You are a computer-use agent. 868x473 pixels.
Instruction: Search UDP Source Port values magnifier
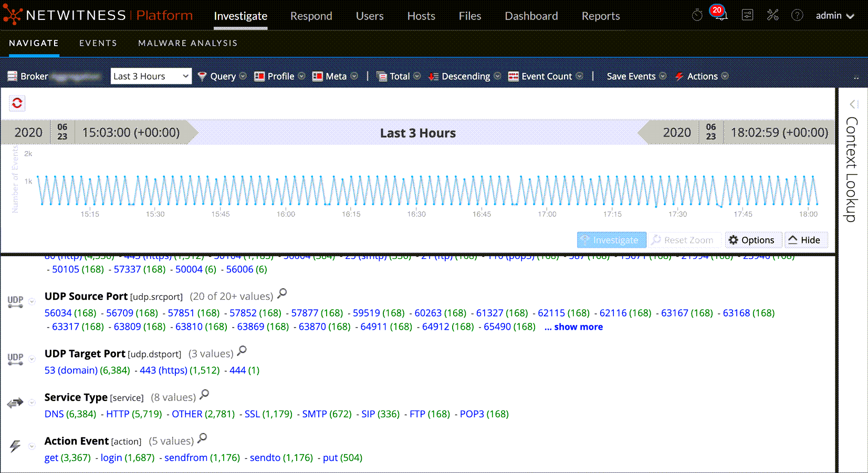282,293
